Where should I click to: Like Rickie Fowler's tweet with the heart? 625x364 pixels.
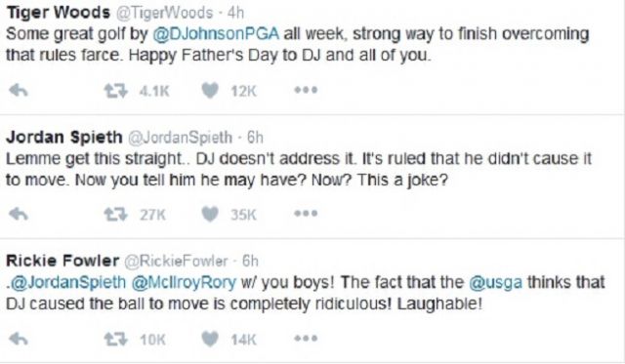click(x=210, y=339)
